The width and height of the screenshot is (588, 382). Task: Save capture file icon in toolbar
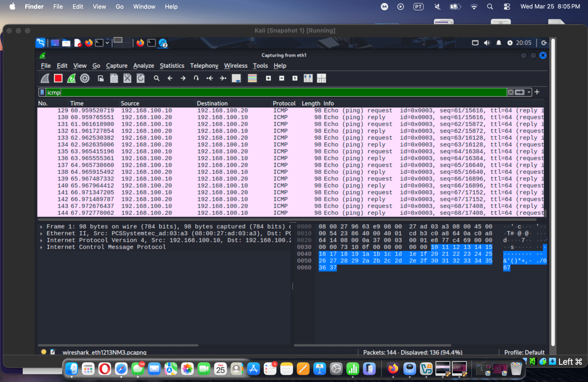114,78
